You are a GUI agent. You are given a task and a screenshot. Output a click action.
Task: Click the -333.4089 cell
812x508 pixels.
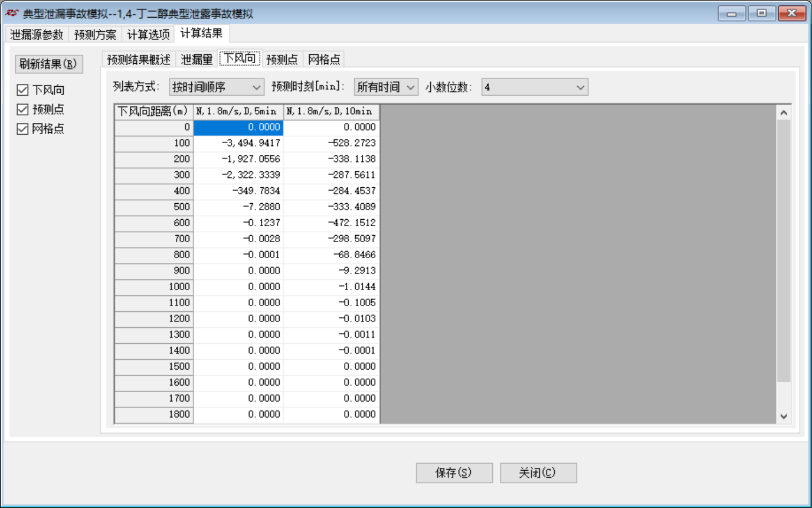[x=331, y=207]
